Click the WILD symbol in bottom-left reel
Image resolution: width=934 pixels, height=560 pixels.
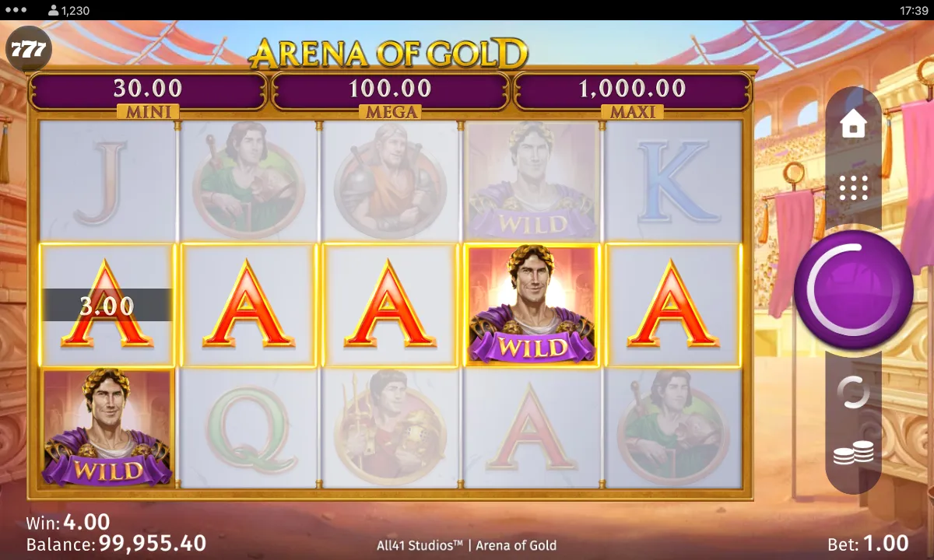tap(107, 427)
